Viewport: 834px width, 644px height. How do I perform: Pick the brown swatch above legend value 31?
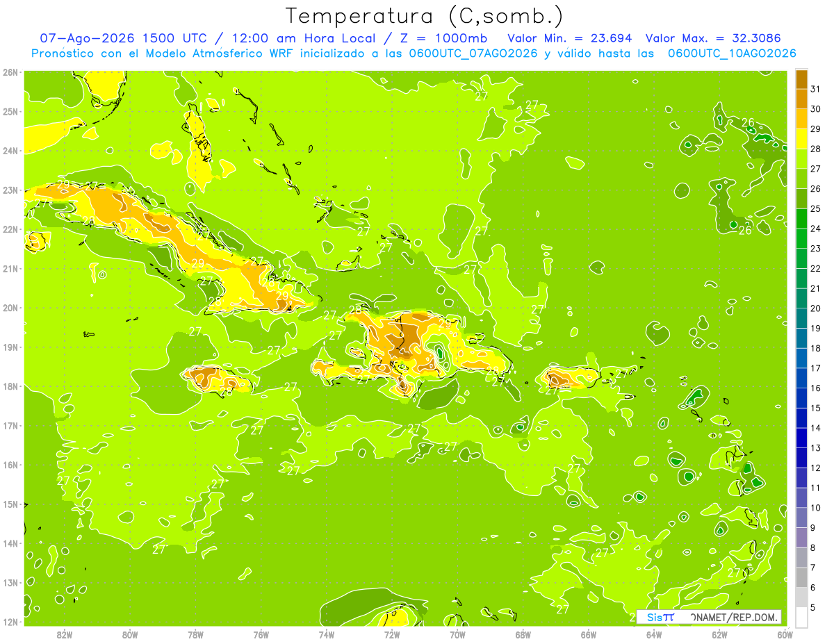[x=801, y=80]
